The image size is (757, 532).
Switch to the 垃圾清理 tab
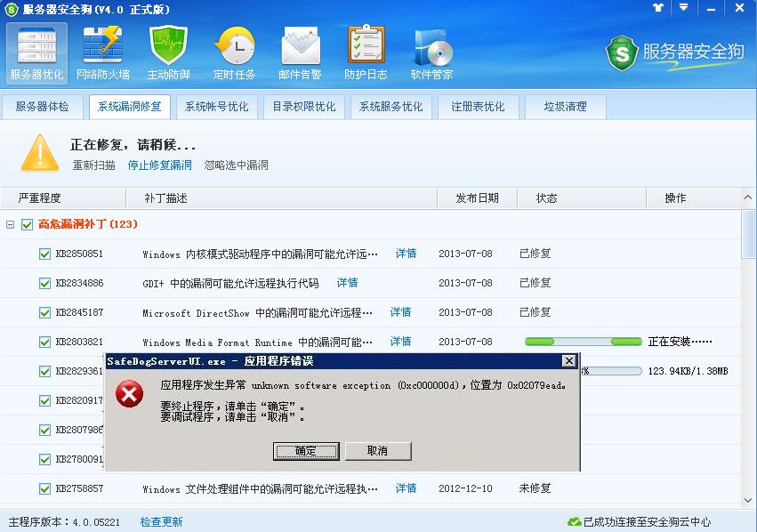click(x=564, y=107)
